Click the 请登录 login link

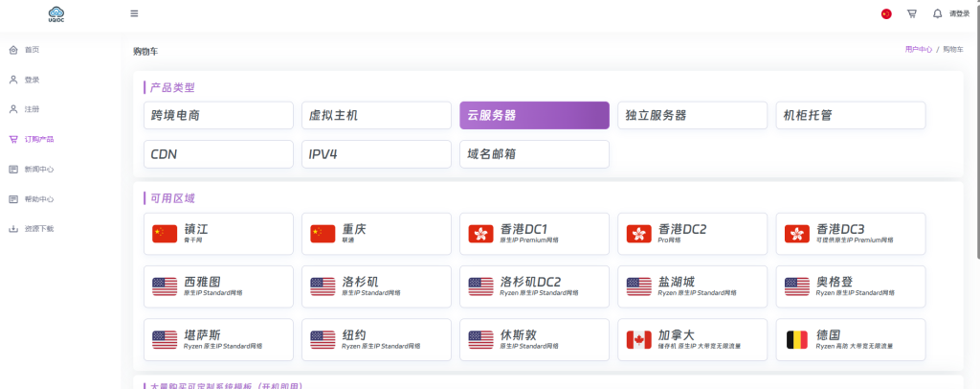coord(959,14)
